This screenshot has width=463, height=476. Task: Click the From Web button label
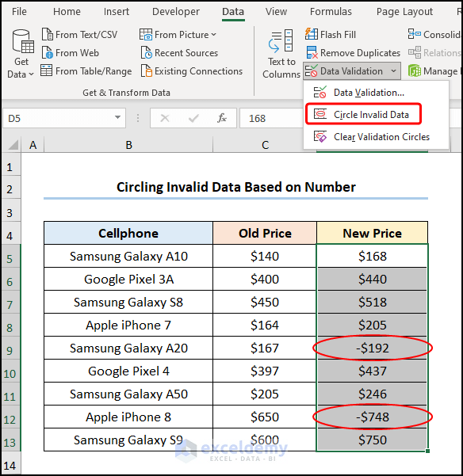[77, 53]
